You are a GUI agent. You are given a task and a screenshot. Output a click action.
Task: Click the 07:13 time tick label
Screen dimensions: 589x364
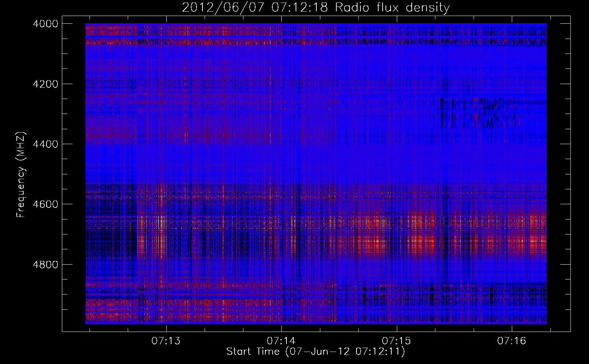point(166,341)
